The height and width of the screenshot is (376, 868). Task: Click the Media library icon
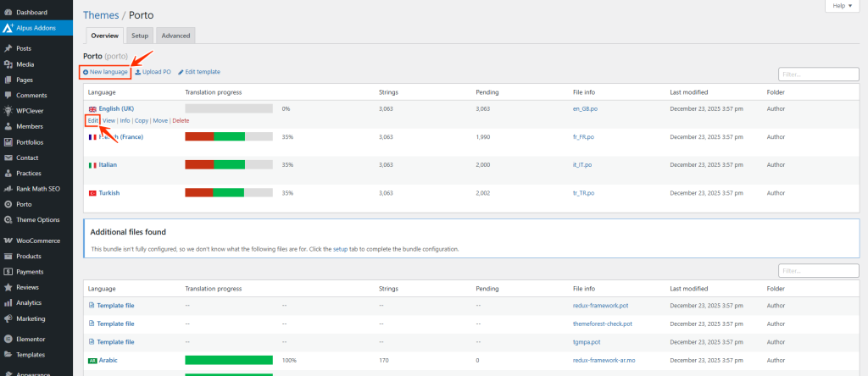[8, 64]
